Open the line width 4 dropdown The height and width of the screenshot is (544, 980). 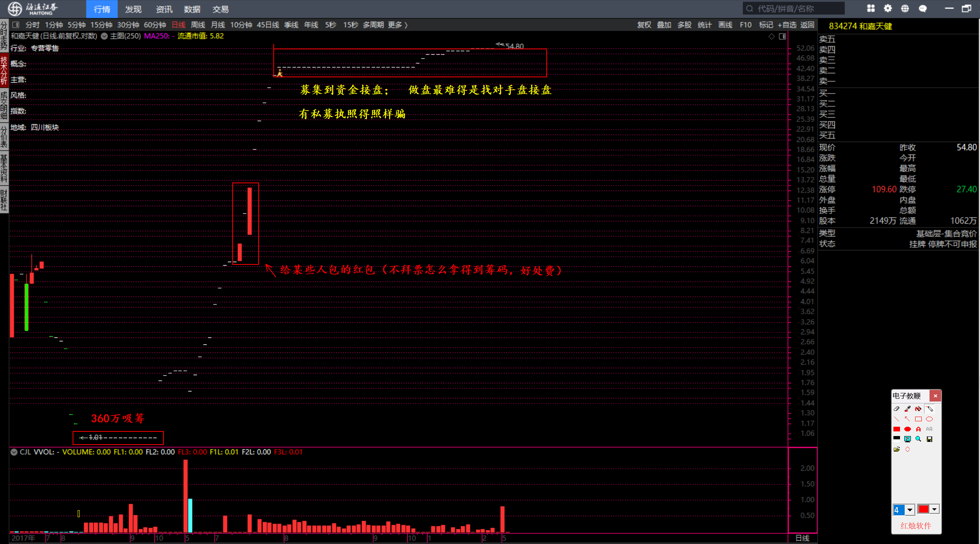point(910,509)
